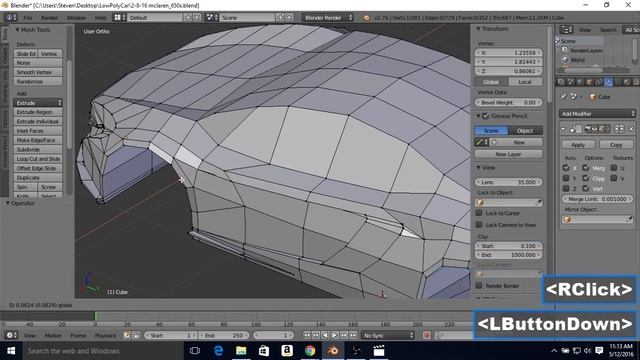
Task: Toggle the mirror X axis checkbox
Action: click(566, 168)
